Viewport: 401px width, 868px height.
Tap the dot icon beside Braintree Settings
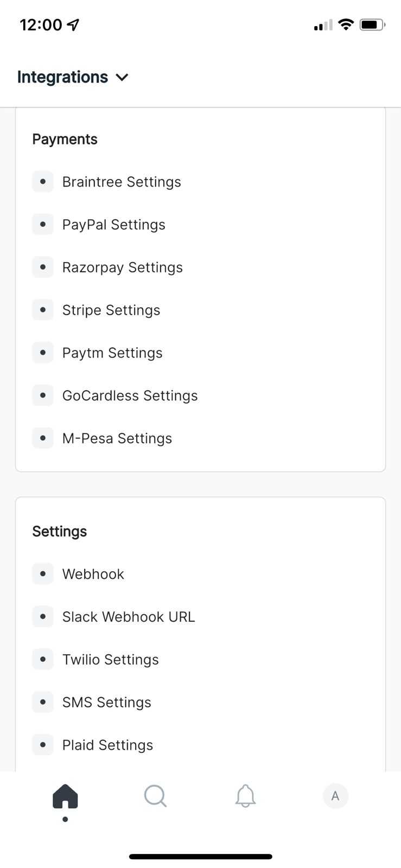(x=43, y=182)
